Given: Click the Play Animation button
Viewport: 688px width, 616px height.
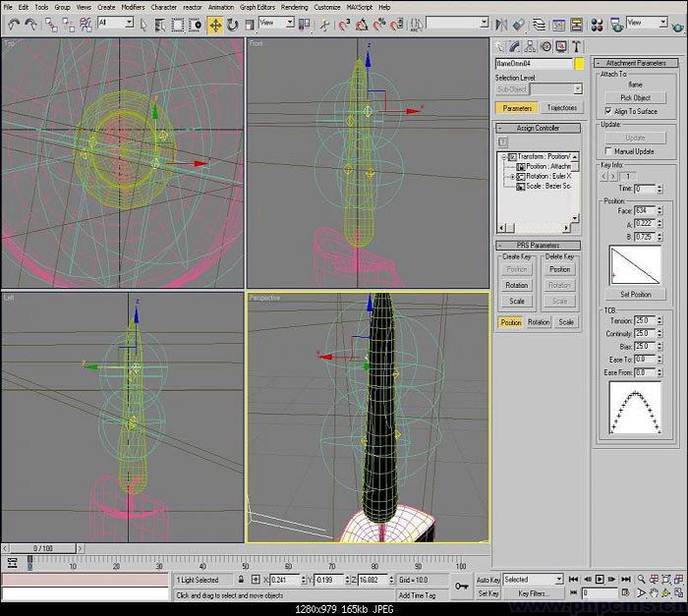Looking at the screenshot, I should pyautogui.click(x=600, y=579).
